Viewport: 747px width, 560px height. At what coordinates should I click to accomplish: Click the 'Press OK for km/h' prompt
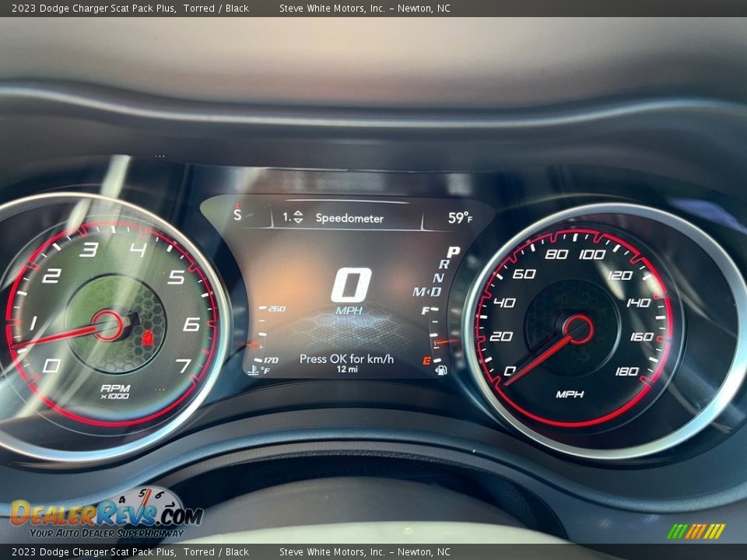[346, 359]
